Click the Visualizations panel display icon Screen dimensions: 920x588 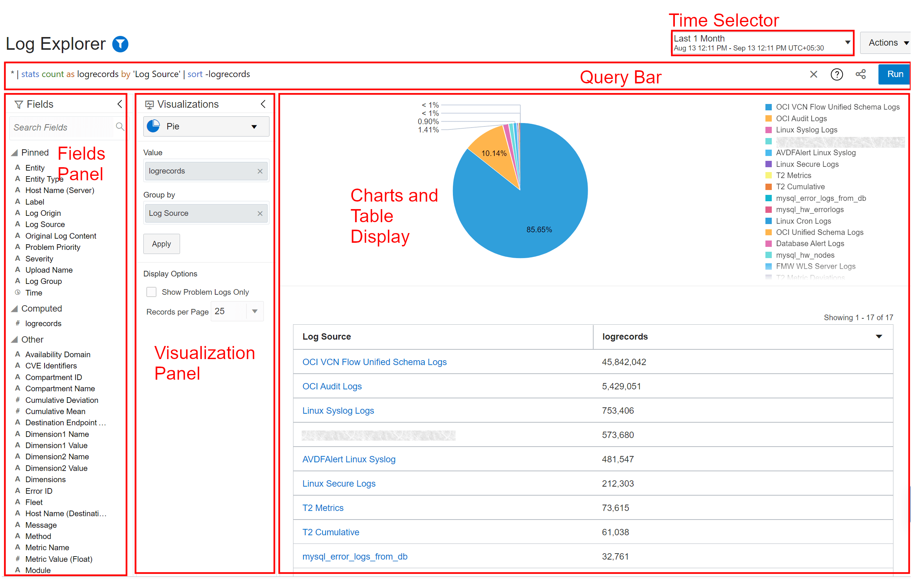[x=149, y=104]
